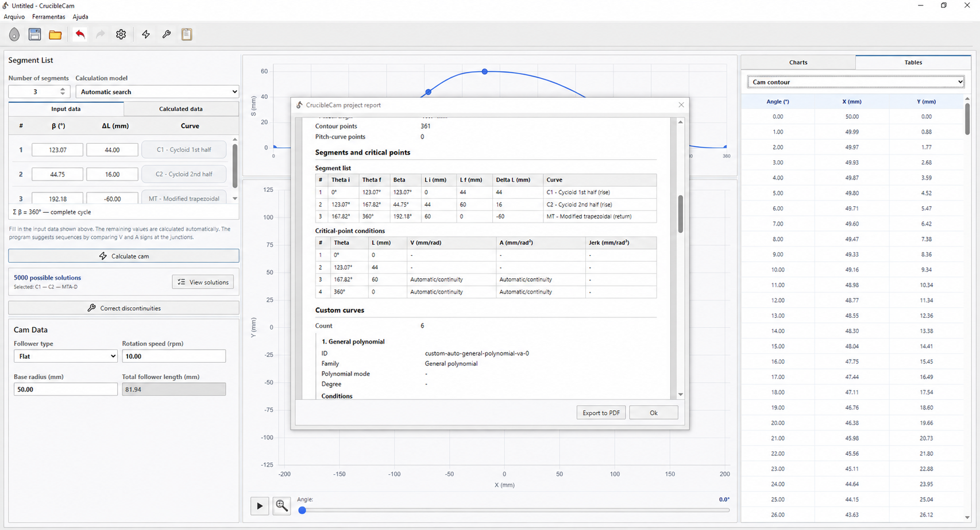980x530 pixels.
Task: Close the project report dialog
Action: coord(681,105)
